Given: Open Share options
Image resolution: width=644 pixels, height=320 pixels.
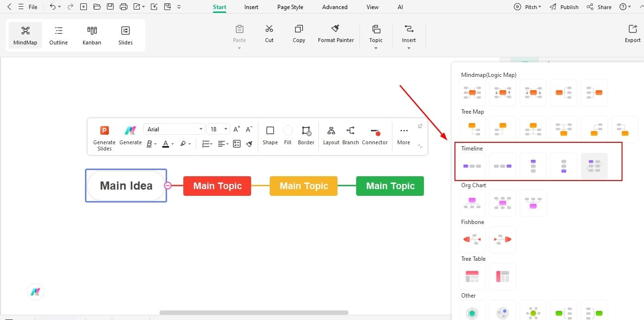Looking at the screenshot, I should click(x=599, y=7).
